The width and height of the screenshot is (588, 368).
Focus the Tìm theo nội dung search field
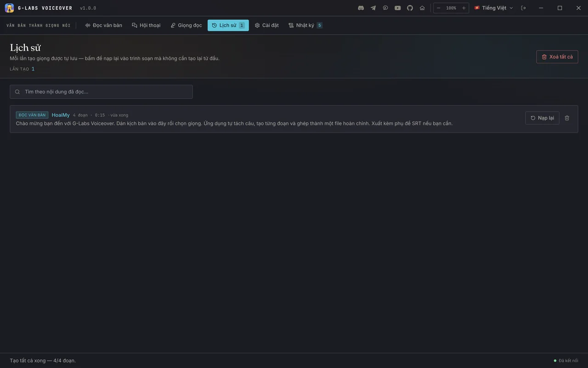(101, 92)
